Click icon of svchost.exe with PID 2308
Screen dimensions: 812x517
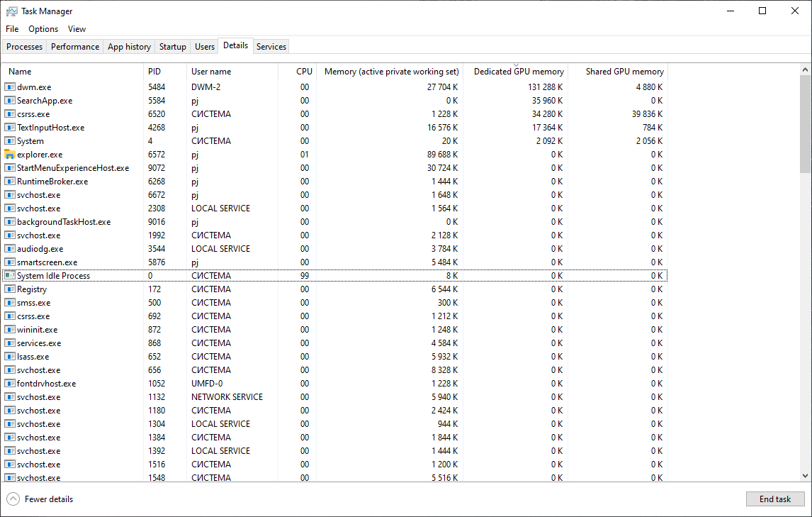tap(10, 208)
